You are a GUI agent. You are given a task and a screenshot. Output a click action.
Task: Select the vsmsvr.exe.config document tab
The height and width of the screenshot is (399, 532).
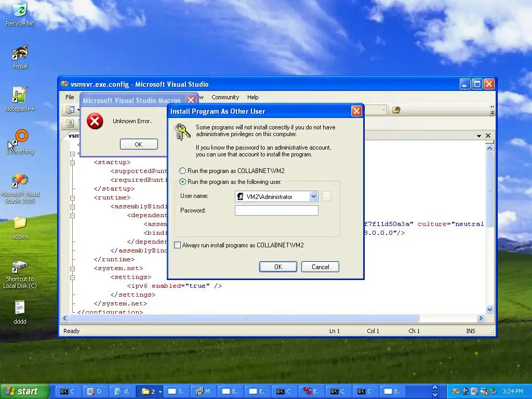coord(74,136)
